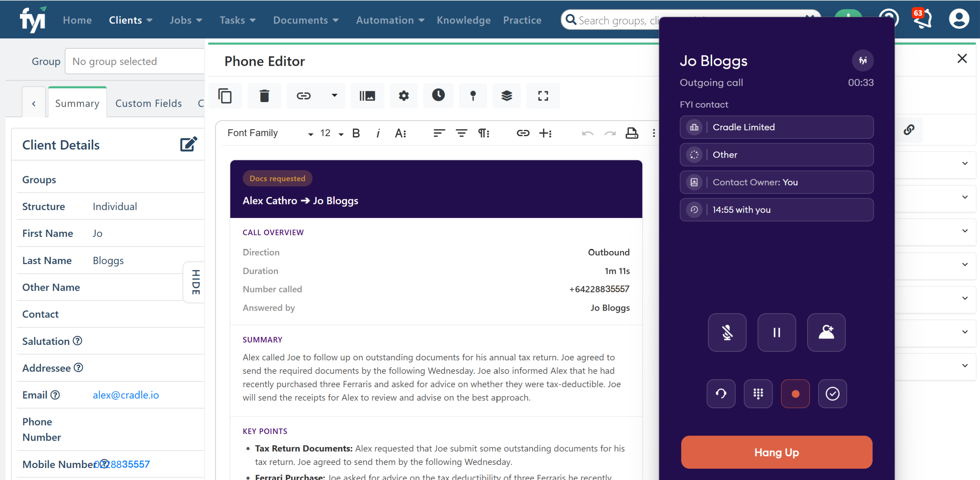The height and width of the screenshot is (480, 980).
Task: Click the mobile number 0228835557 link
Action: 122,464
